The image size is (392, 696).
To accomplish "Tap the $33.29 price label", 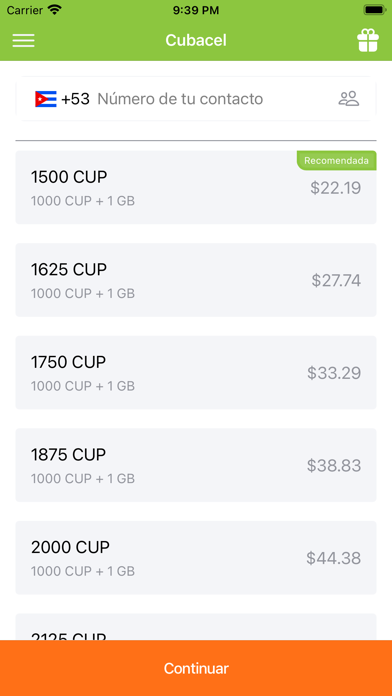I will (x=334, y=373).
